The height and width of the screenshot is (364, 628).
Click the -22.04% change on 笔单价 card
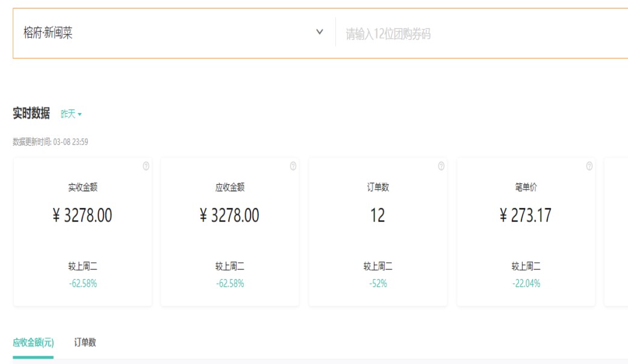(x=526, y=283)
